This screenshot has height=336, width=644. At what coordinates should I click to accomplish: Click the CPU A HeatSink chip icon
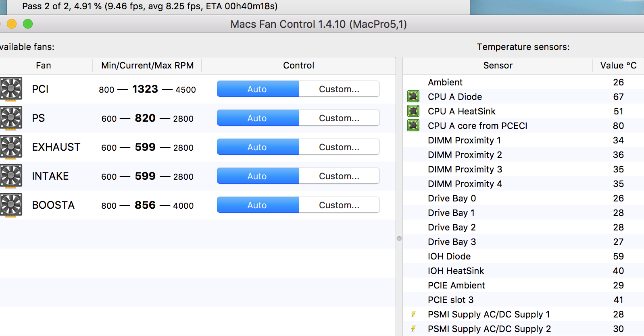(x=413, y=111)
